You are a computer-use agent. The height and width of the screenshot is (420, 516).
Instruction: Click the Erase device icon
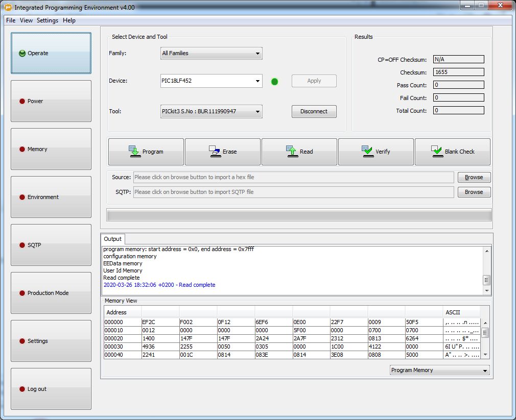pos(215,152)
